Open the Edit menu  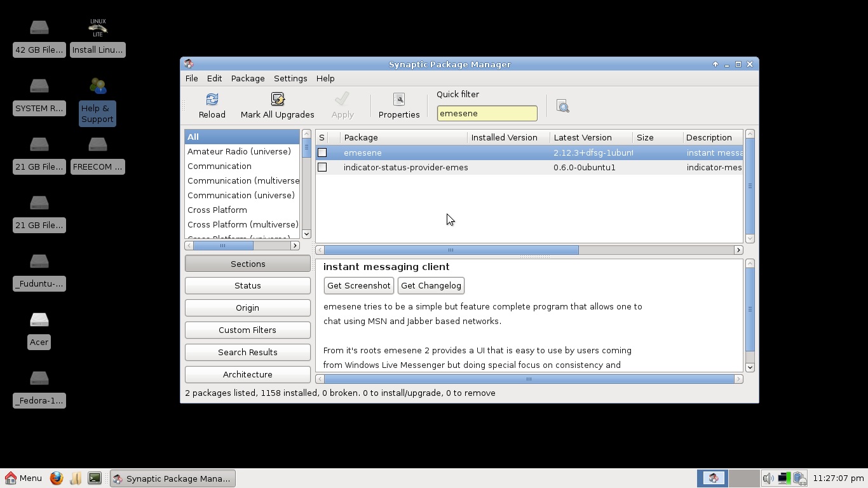coord(214,78)
